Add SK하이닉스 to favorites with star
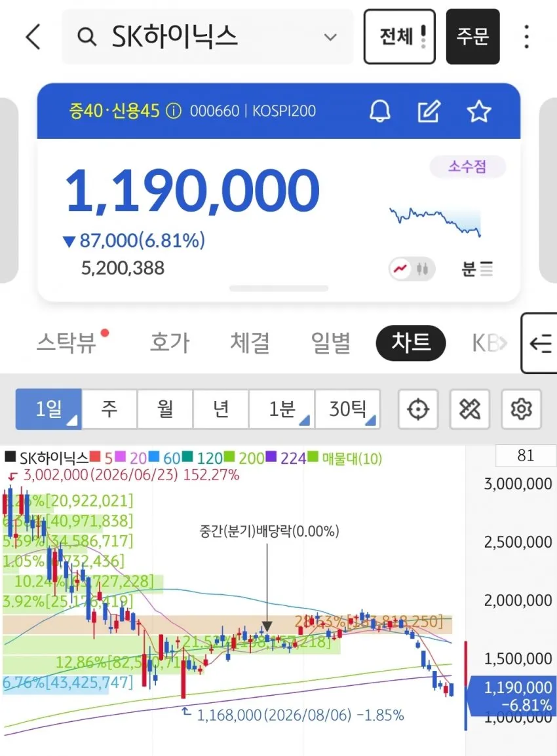Viewport: 557px width, 756px height. (x=479, y=111)
